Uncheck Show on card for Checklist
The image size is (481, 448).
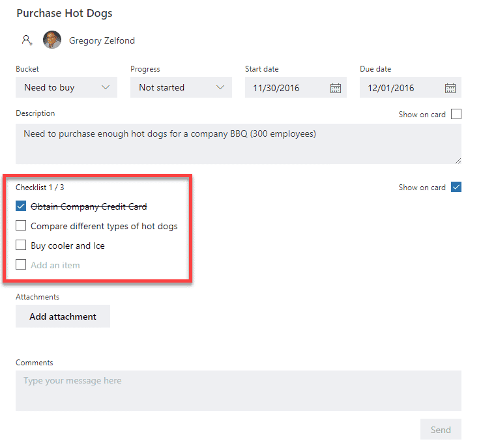456,187
